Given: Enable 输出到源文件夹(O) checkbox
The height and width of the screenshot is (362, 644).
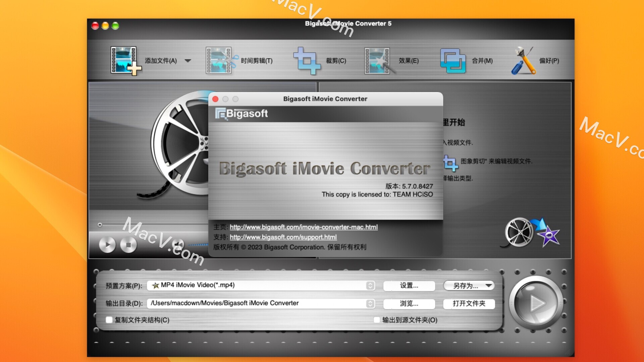Looking at the screenshot, I should click(x=377, y=320).
